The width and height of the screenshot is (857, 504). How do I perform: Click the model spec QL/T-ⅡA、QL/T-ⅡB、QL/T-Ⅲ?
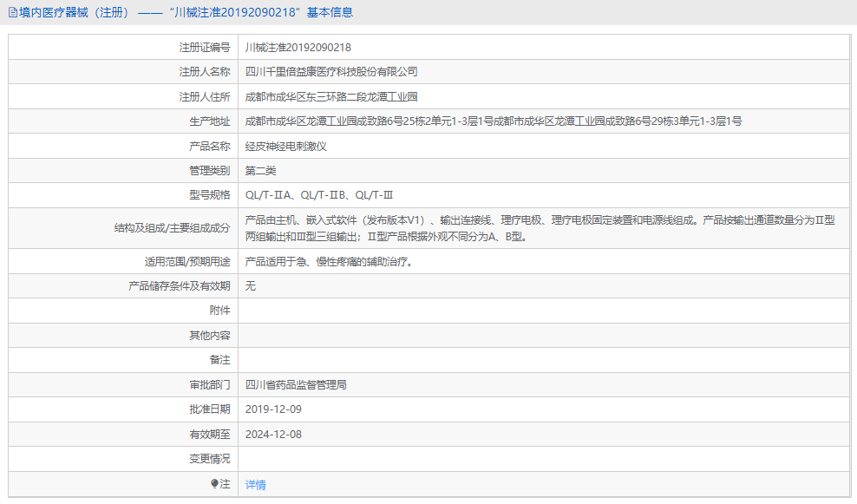click(x=319, y=195)
